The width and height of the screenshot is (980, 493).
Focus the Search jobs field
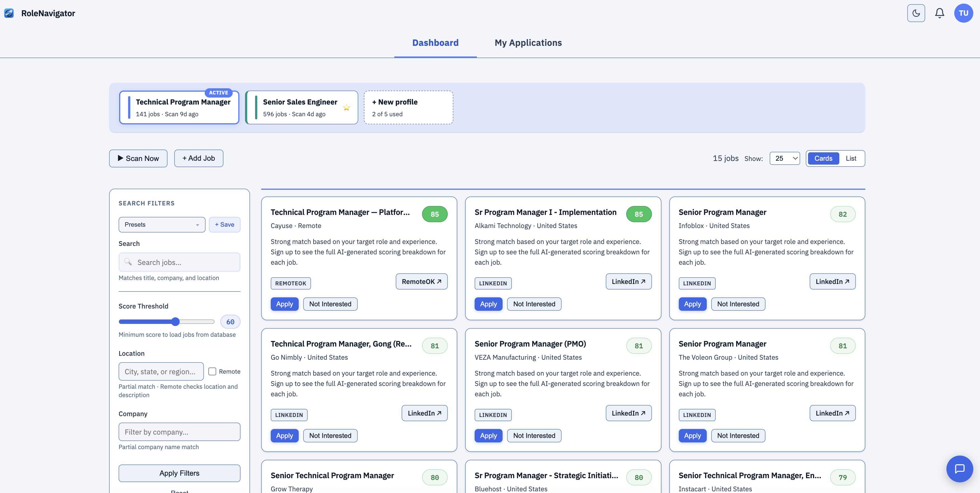(179, 262)
